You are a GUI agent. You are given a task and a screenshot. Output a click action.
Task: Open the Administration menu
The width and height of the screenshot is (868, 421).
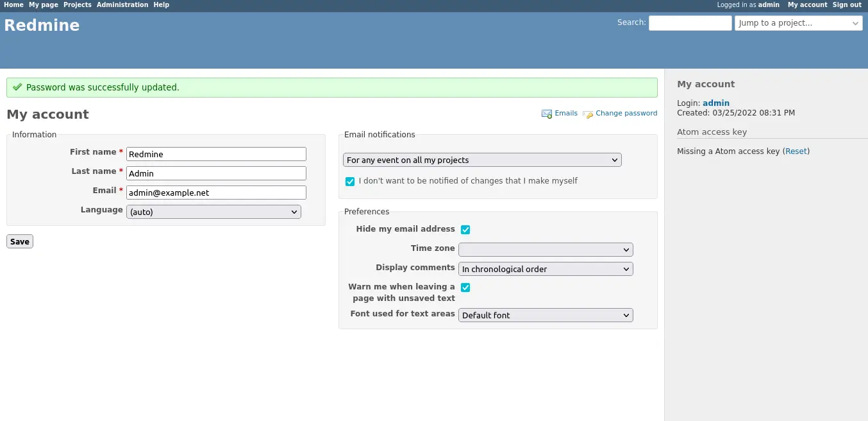(x=122, y=4)
